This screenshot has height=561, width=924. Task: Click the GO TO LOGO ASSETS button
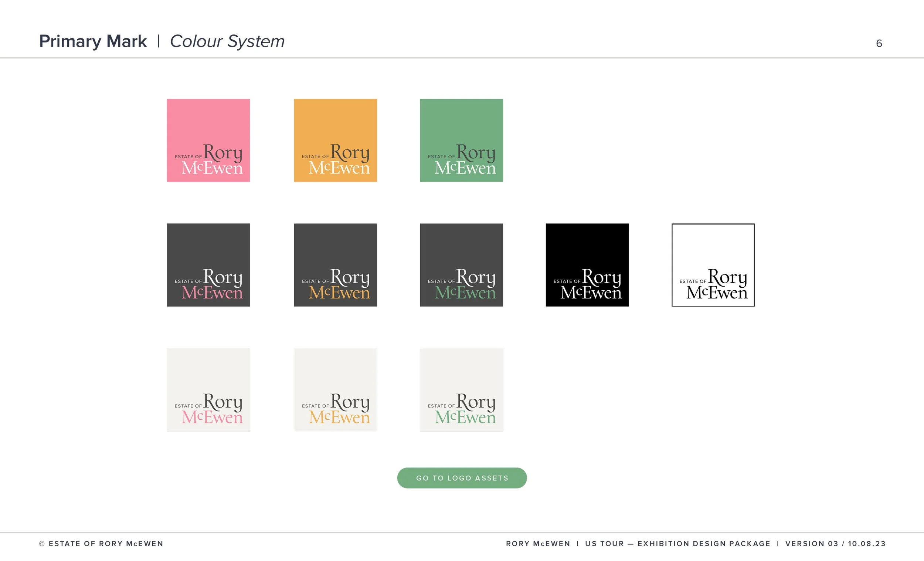click(462, 478)
